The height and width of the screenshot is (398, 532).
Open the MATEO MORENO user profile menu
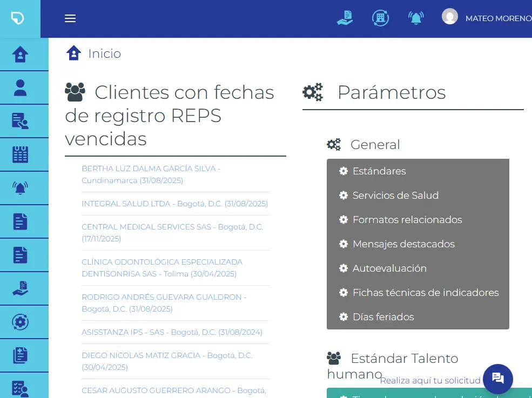tap(487, 18)
